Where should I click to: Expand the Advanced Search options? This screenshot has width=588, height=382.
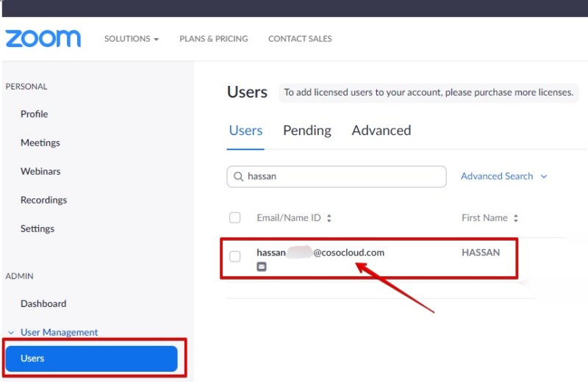503,176
